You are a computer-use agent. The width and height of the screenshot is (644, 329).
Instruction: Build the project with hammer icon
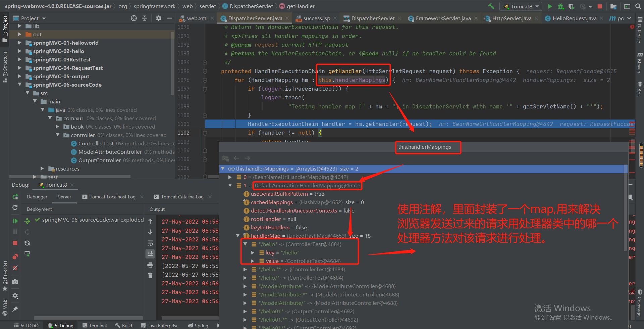[491, 6]
